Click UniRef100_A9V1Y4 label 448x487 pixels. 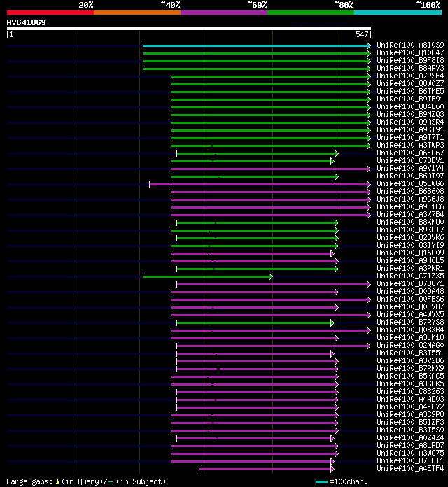[x=410, y=169]
